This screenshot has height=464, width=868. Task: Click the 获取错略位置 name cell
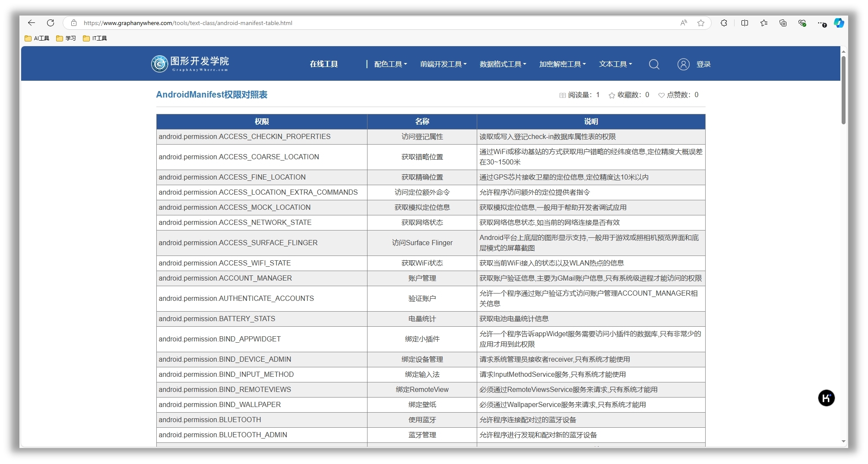point(422,157)
